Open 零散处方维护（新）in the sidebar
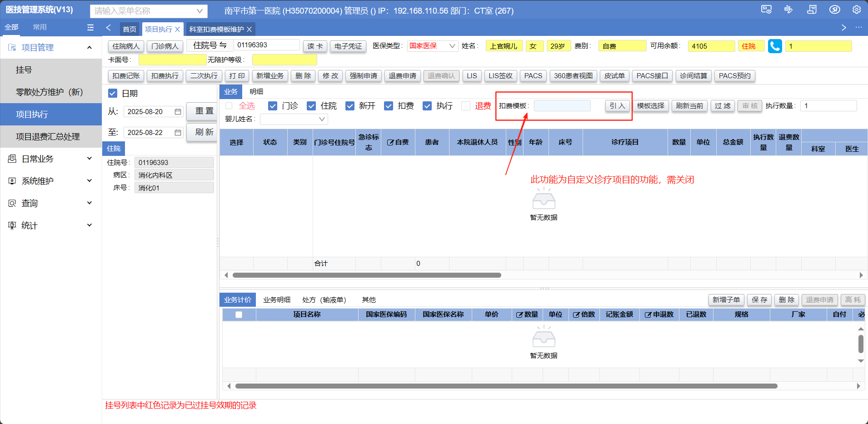The width and height of the screenshot is (868, 424). 51,92
